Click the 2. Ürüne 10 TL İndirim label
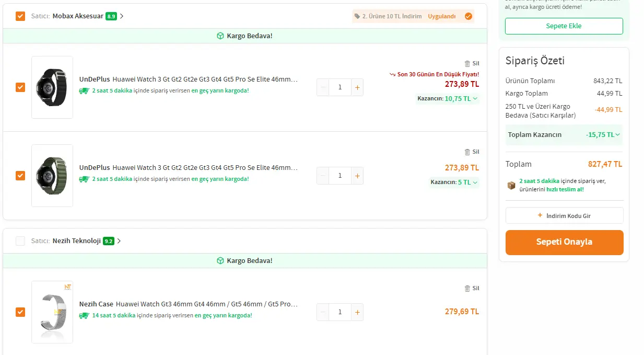644x355 pixels. point(392,16)
